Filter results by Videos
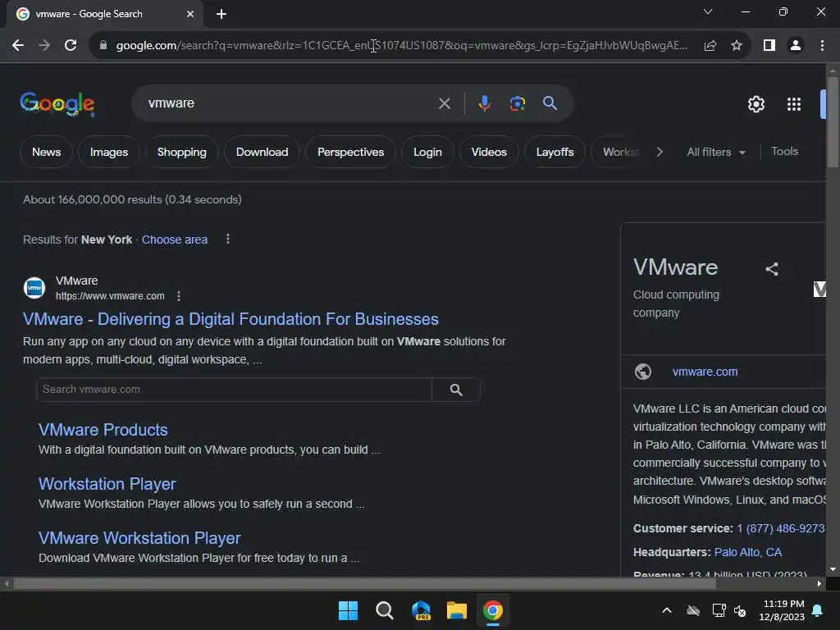The height and width of the screenshot is (630, 840). [489, 152]
